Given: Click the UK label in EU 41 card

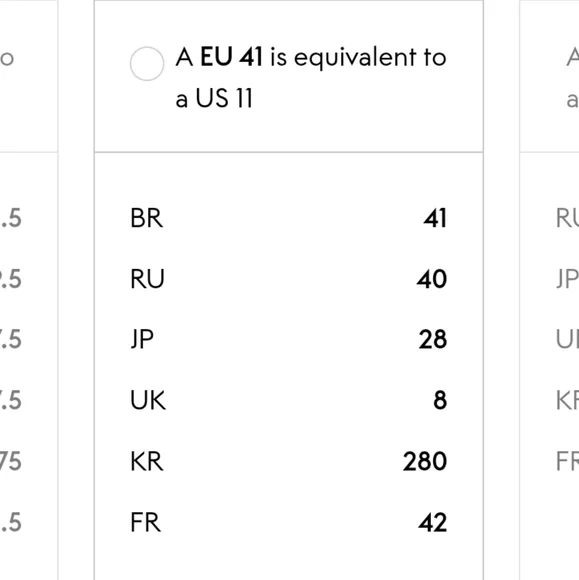Looking at the screenshot, I should pyautogui.click(x=148, y=400).
